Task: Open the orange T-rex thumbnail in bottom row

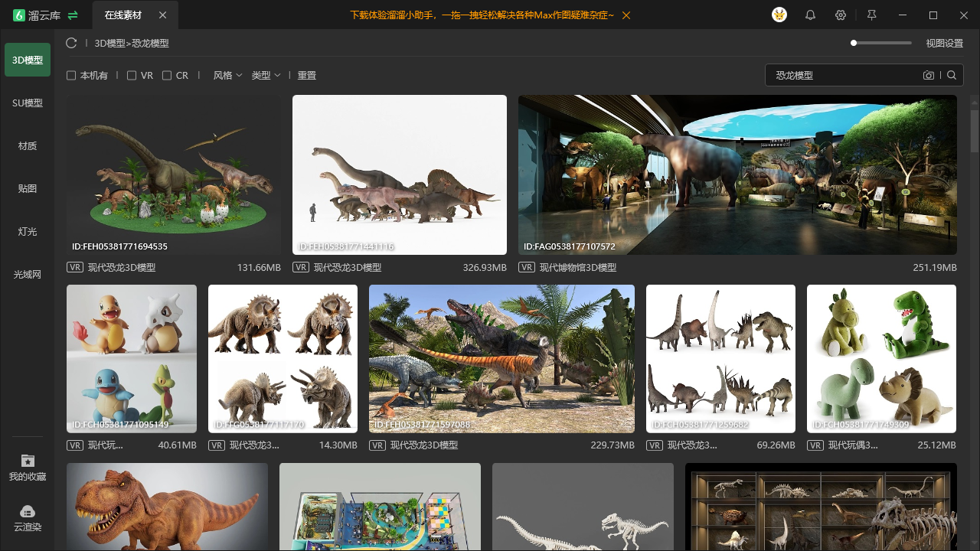Action: click(167, 507)
